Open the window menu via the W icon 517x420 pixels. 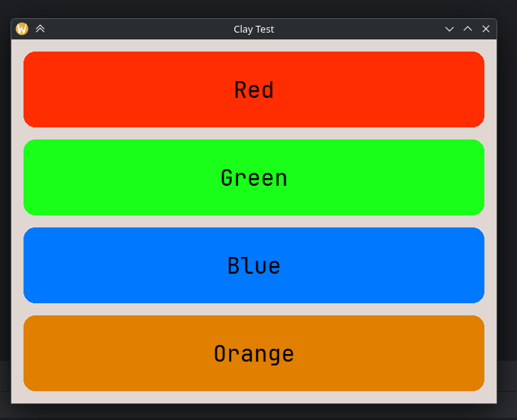click(22, 29)
